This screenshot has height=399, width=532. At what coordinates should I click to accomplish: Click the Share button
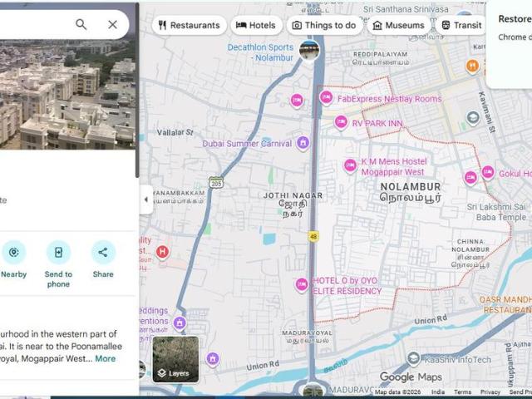coord(103,259)
